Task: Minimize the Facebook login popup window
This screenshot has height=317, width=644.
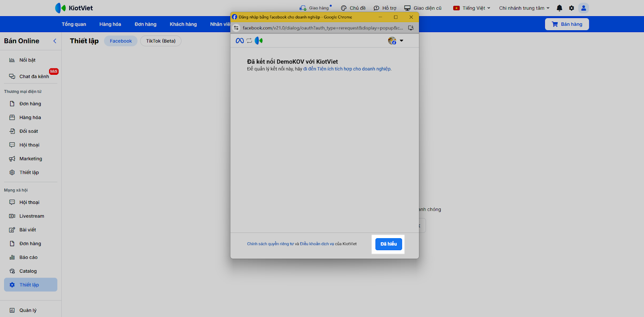Action: click(x=380, y=17)
